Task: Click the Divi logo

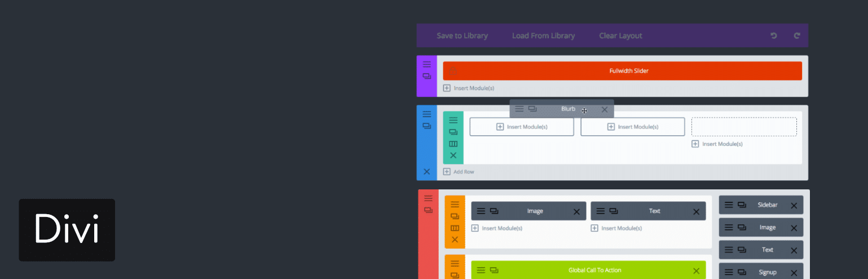Action: 67,230
